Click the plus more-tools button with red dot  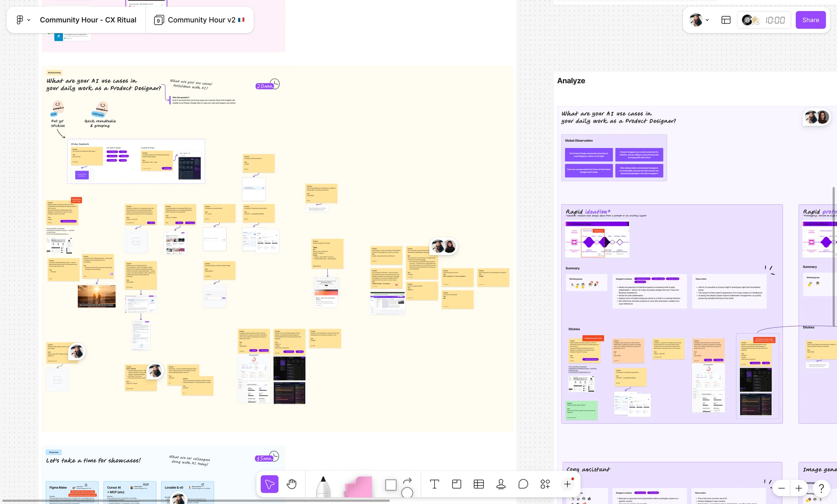click(x=567, y=484)
